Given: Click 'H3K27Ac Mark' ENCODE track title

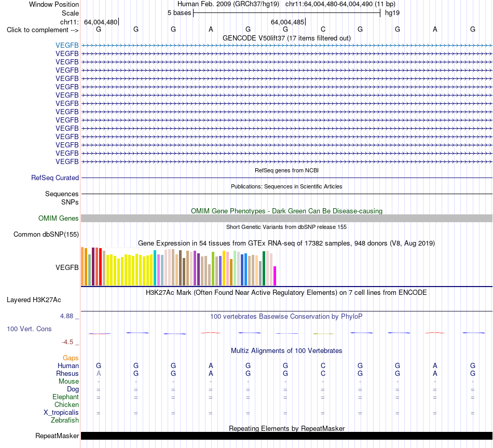Looking at the screenshot, I should click(x=286, y=293).
